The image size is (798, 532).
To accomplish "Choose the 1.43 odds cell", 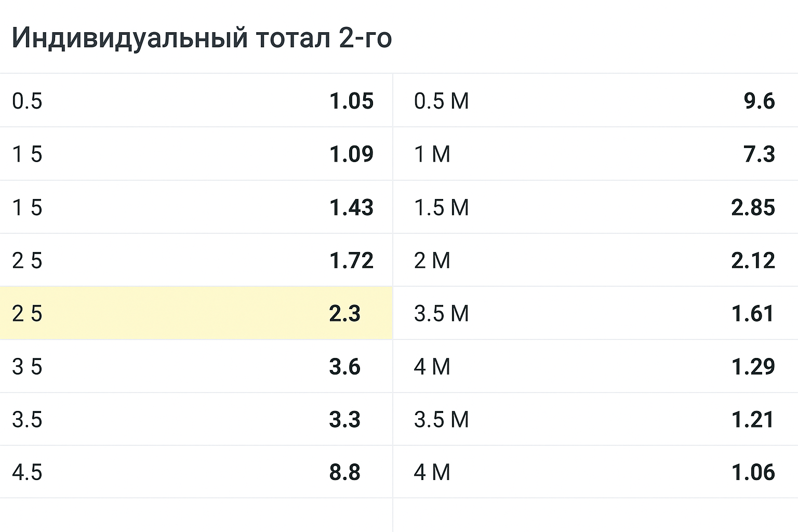I will [351, 208].
